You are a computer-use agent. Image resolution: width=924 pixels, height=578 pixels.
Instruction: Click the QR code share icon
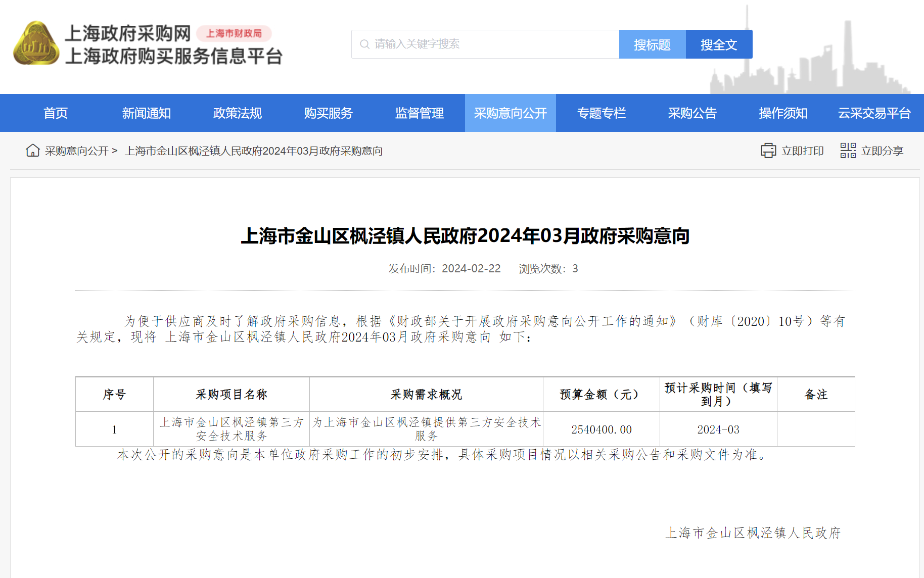point(848,151)
